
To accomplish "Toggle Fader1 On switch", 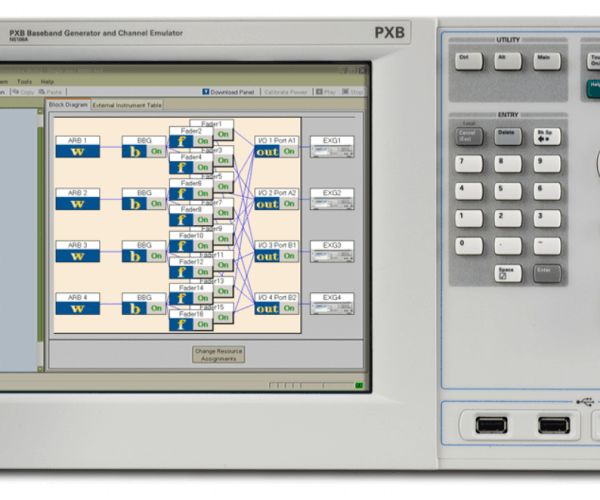I will point(223,134).
